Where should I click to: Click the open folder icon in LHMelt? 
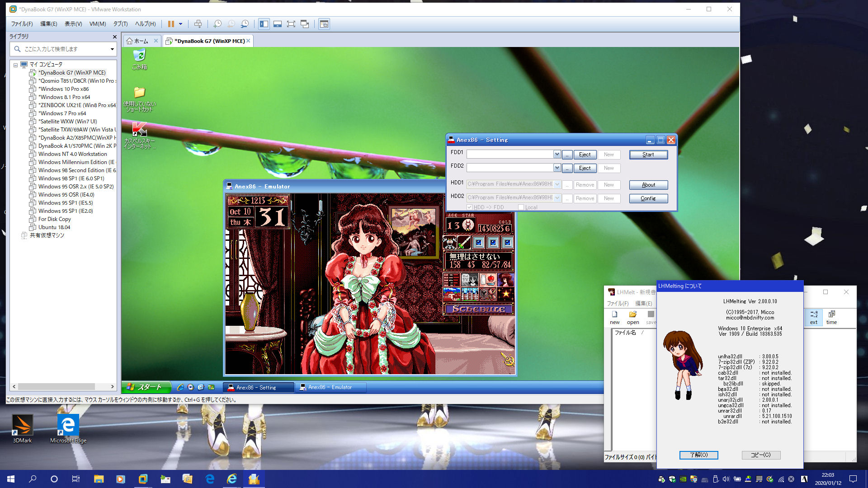[x=633, y=317]
